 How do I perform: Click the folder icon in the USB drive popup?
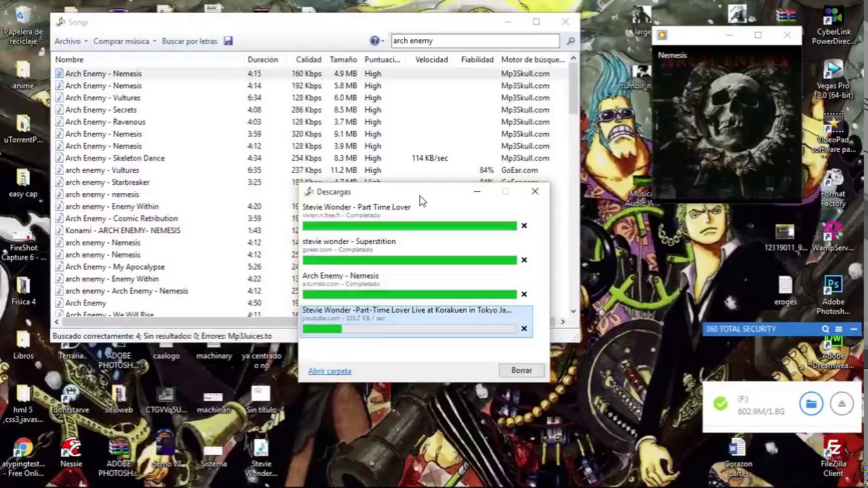pos(810,404)
